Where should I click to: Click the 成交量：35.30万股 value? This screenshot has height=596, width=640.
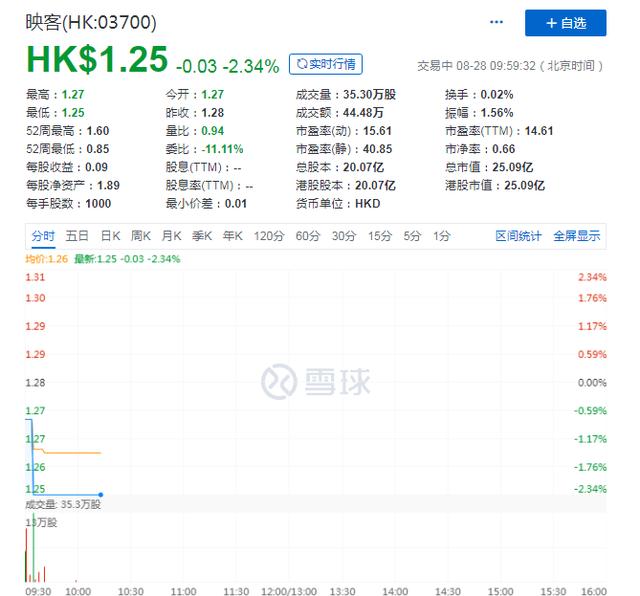click(x=346, y=95)
